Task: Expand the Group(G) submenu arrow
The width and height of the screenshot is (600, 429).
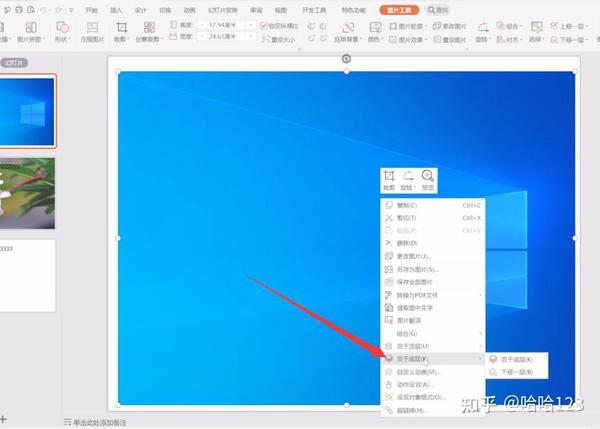Action: (480, 333)
